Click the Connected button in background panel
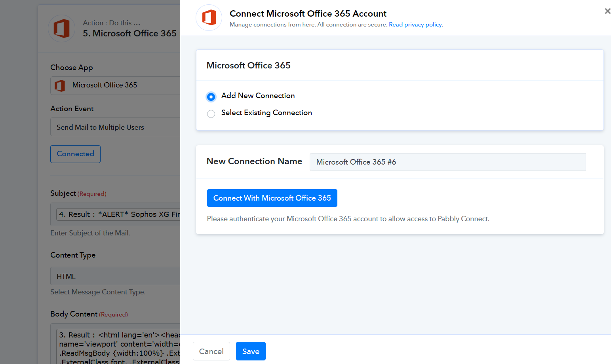The height and width of the screenshot is (364, 611). click(75, 154)
